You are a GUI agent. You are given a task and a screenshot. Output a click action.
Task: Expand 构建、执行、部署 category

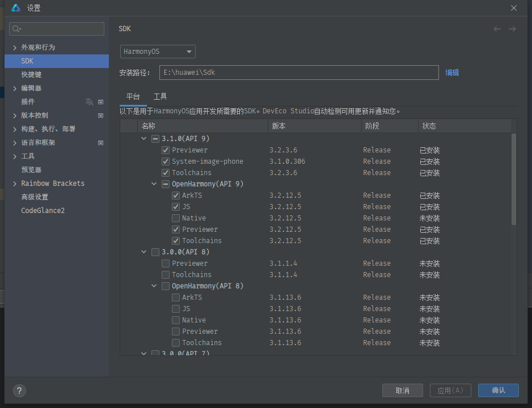pyautogui.click(x=15, y=129)
